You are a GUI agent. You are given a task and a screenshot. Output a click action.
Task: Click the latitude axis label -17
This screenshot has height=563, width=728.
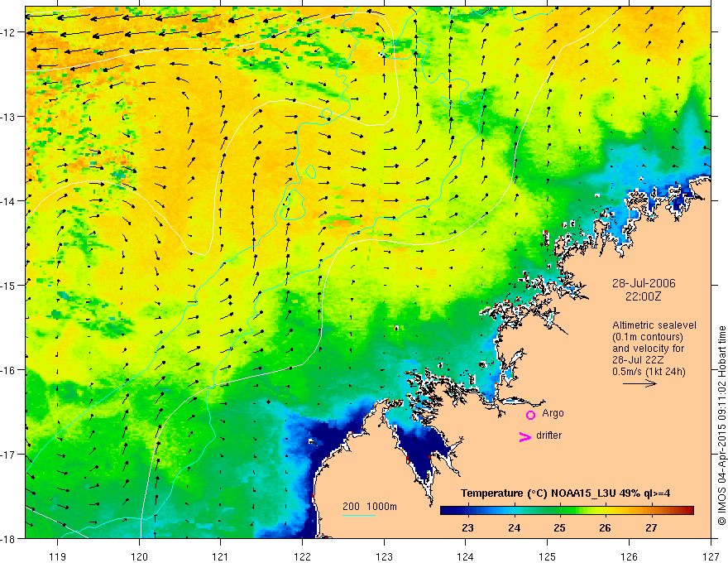click(x=9, y=454)
